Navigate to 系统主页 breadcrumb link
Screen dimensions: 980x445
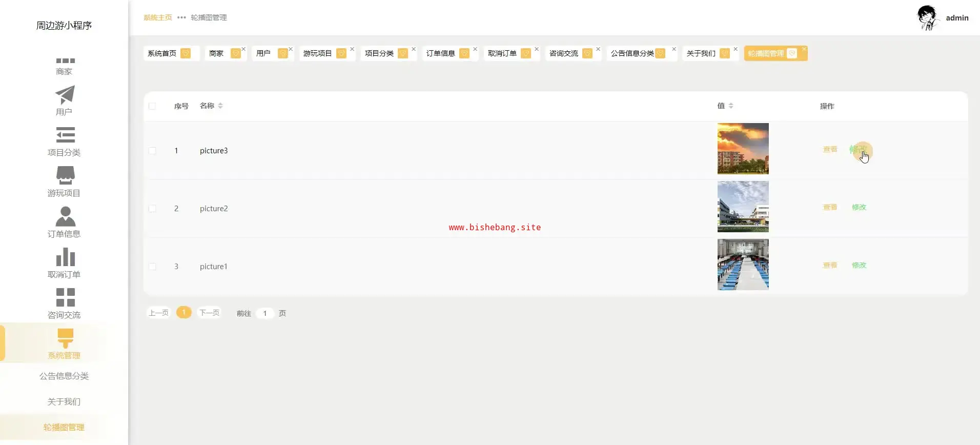158,17
